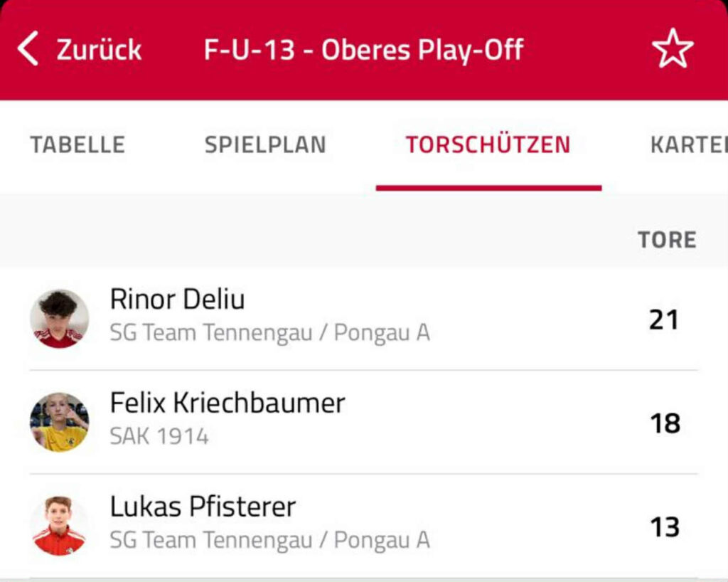Click the goal count 18
Screen dimensions: 728x582
665,423
